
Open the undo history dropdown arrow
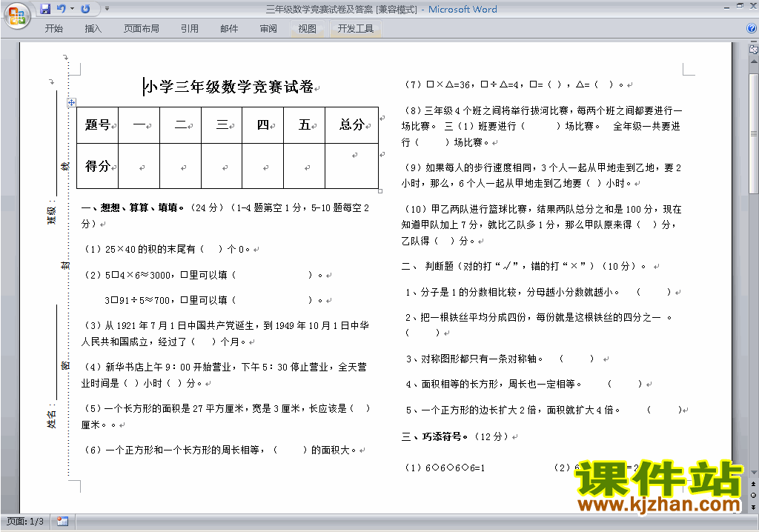point(72,9)
